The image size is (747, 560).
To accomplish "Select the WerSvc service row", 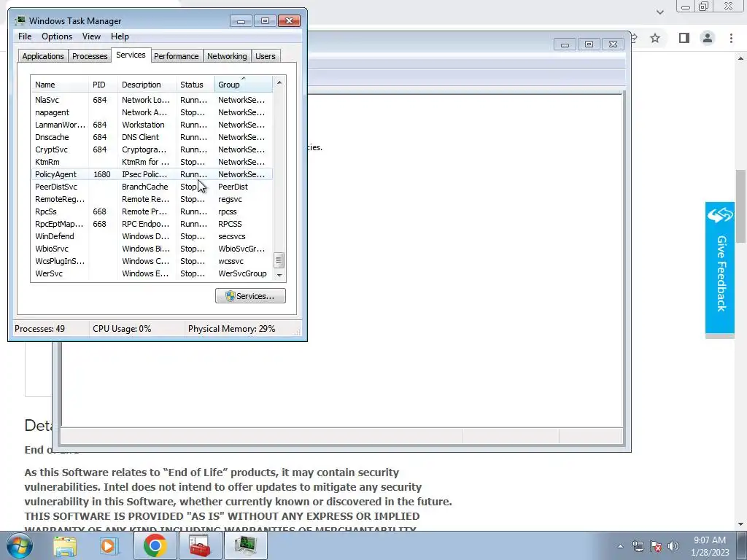I will [152, 273].
